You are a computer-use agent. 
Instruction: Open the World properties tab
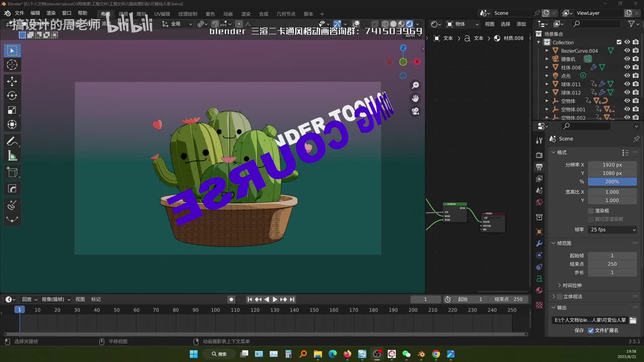(539, 202)
